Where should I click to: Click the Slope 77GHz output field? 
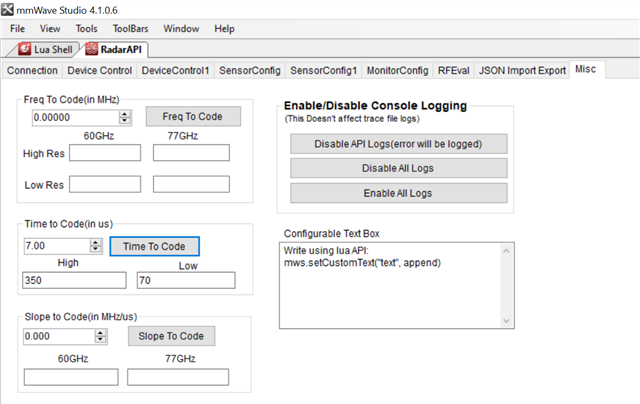[178, 377]
